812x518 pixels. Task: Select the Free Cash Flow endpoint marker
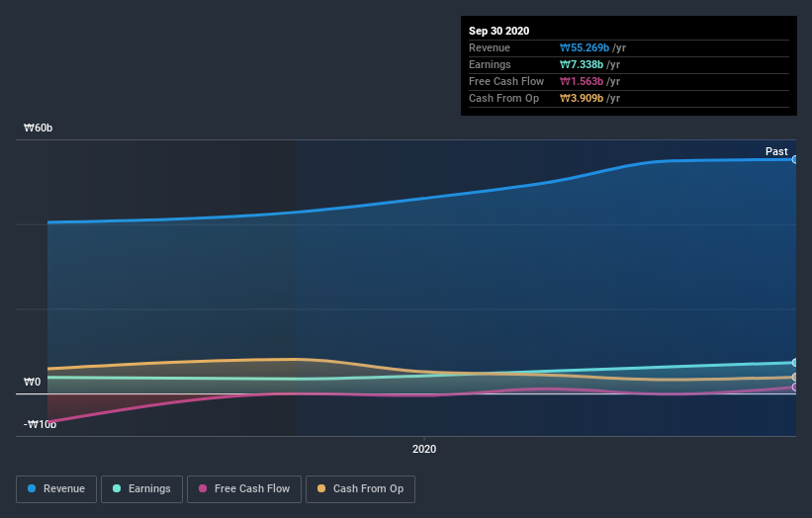[x=794, y=387]
